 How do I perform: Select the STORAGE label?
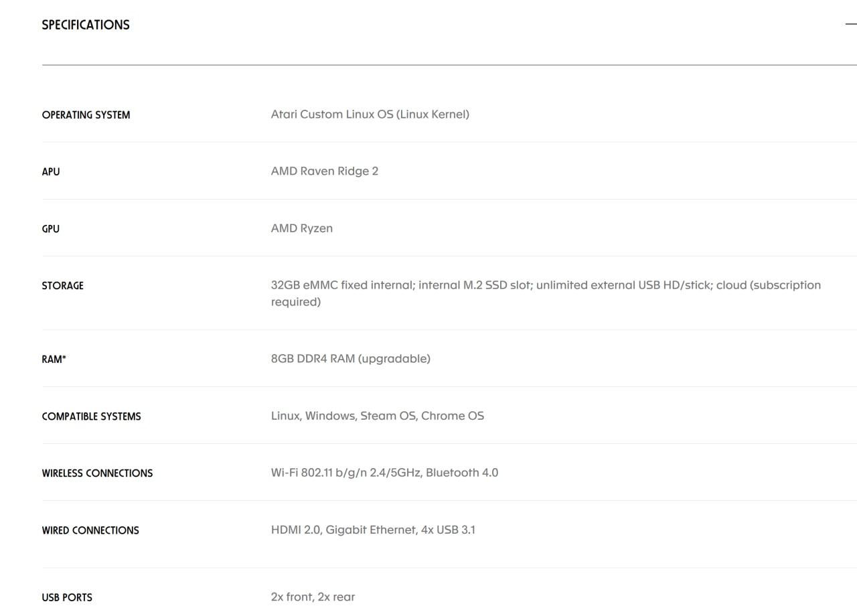[63, 286]
